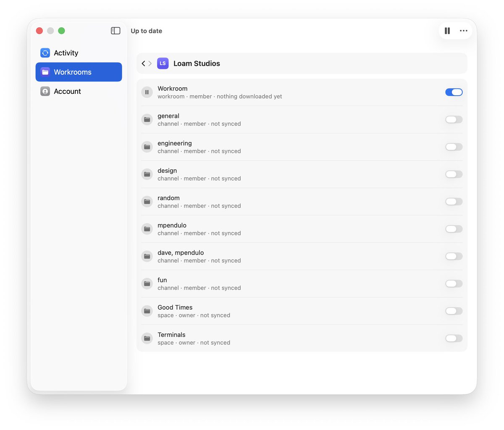Click folder icon of mpendulo channel
Screen dimensions: 504x430
point(147,229)
